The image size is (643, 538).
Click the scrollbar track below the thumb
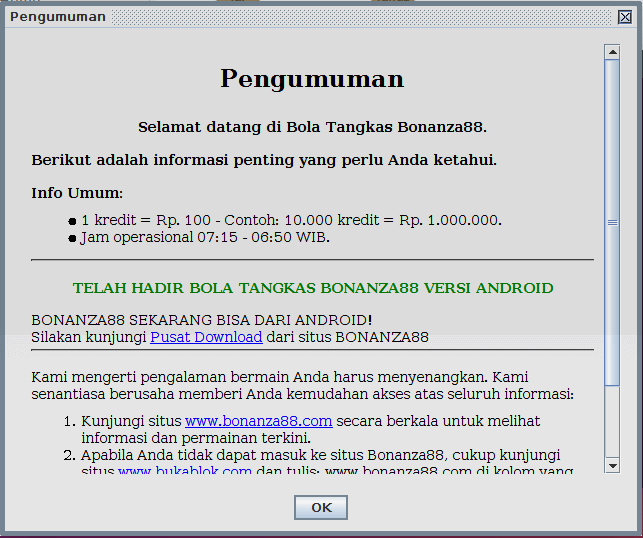click(x=612, y=422)
